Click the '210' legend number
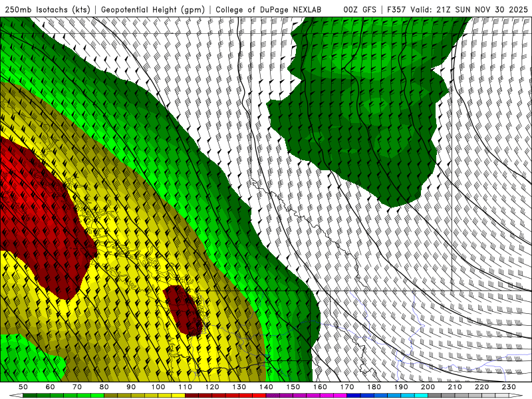The image size is (532, 399). pyautogui.click(x=455, y=387)
